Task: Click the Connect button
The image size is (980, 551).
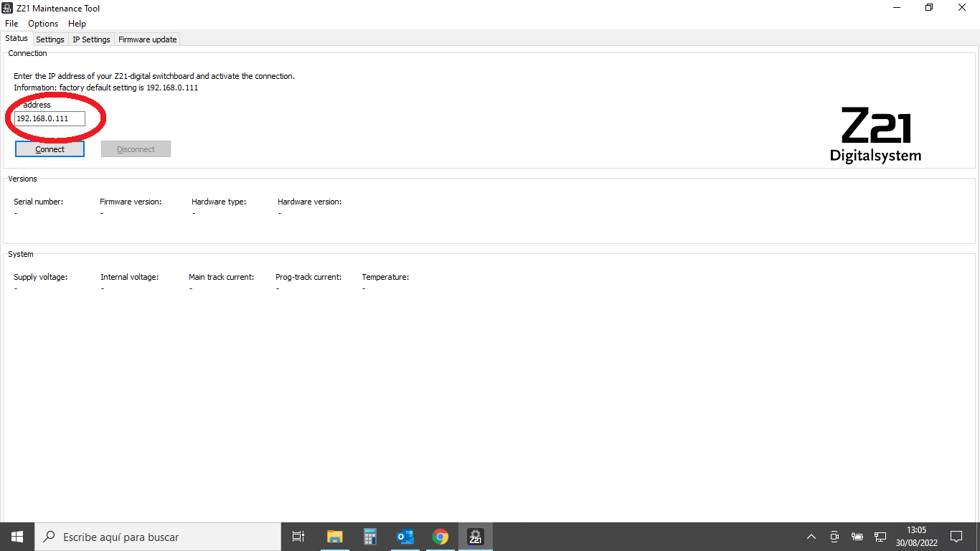Action: tap(50, 149)
